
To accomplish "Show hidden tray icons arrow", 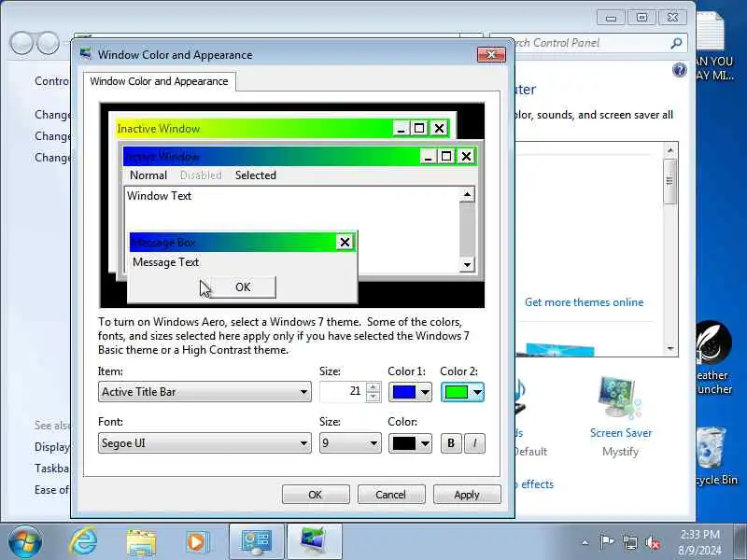I will pos(585,542).
